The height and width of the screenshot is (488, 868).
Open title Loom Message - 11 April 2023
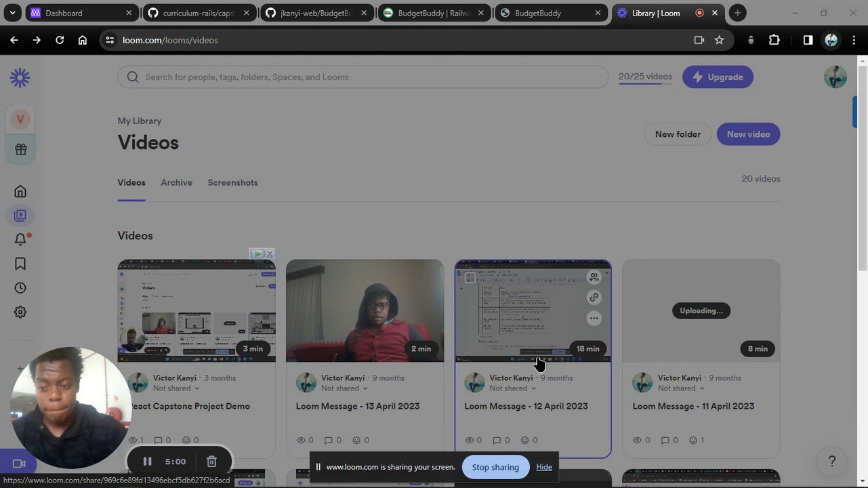(x=693, y=407)
